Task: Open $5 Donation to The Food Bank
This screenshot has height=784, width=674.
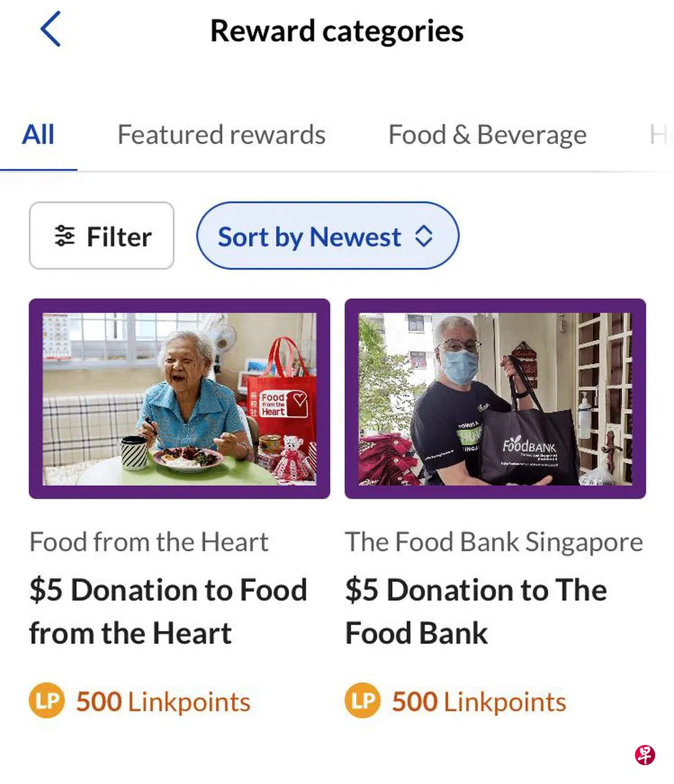Action: pyautogui.click(x=476, y=611)
